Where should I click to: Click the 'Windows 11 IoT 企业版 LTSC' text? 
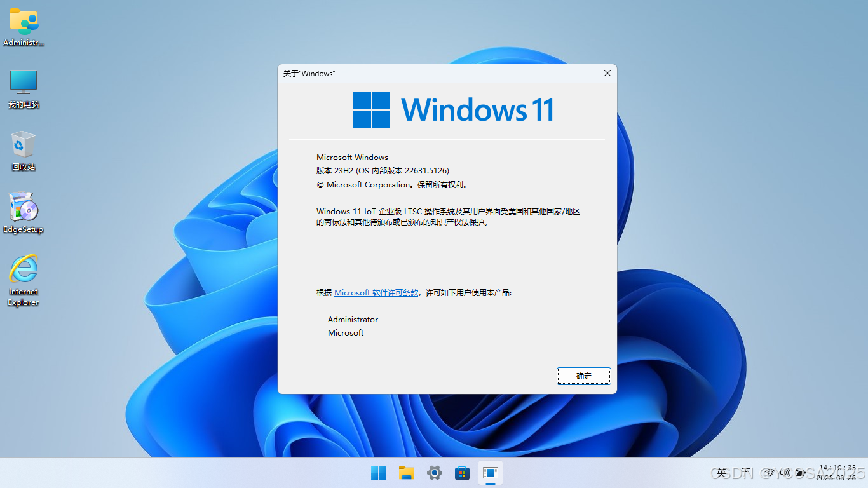[369, 212]
